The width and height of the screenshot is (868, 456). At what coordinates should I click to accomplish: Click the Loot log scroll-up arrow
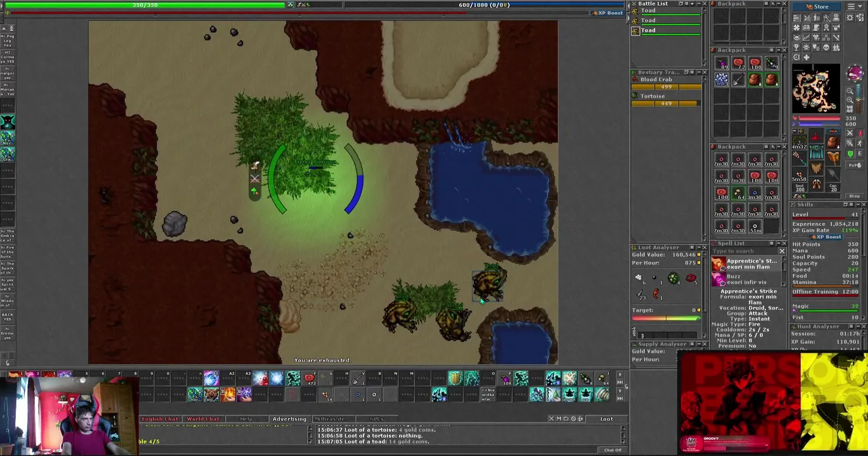[x=623, y=428]
